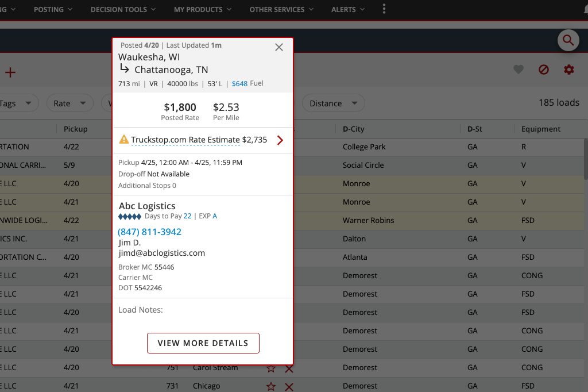Expand Truckstop.com Rate Estimate red chevron

280,140
